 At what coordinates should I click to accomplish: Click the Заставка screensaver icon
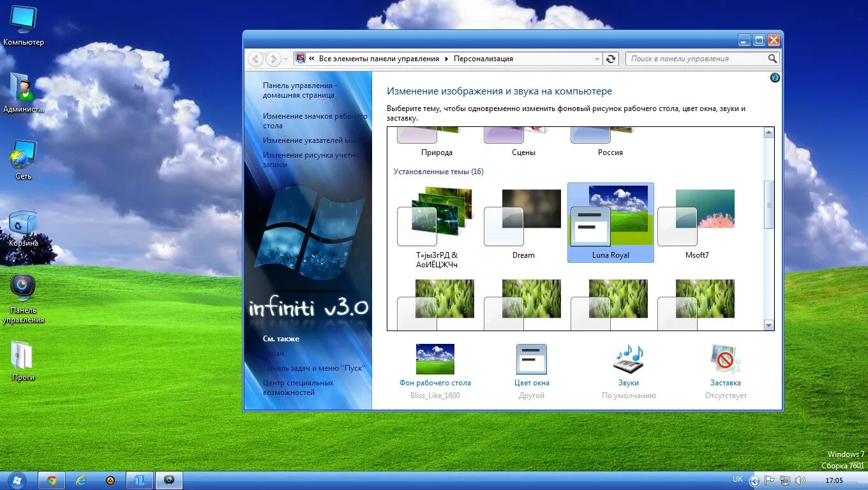coord(726,359)
